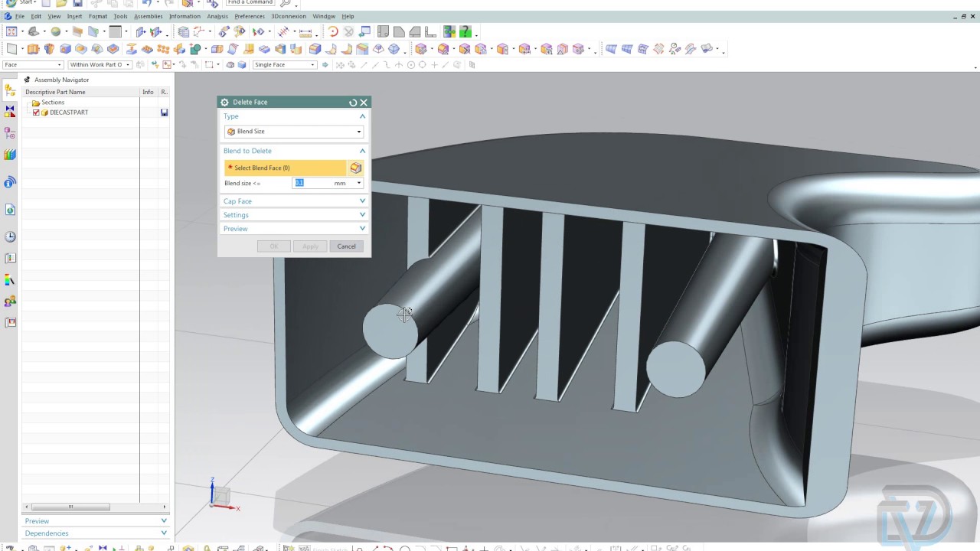Screen dimensions: 980x551
Task: Open the Constraint Navigator sidebar icon
Action: click(10, 112)
